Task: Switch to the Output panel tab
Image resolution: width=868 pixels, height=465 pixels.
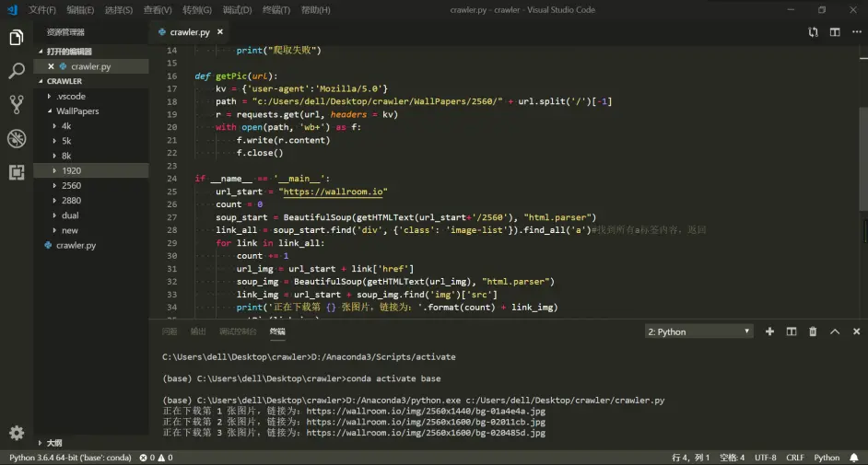Action: 197,331
